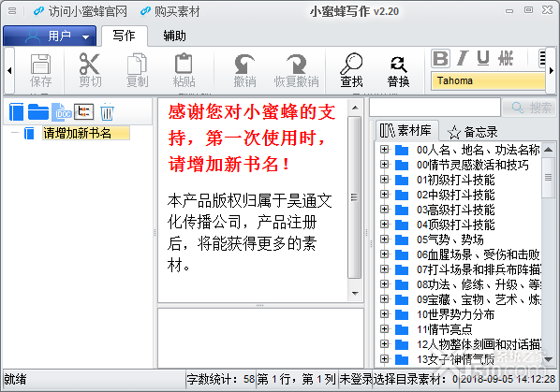
Task: Click the DOC export icon
Action: point(62,112)
